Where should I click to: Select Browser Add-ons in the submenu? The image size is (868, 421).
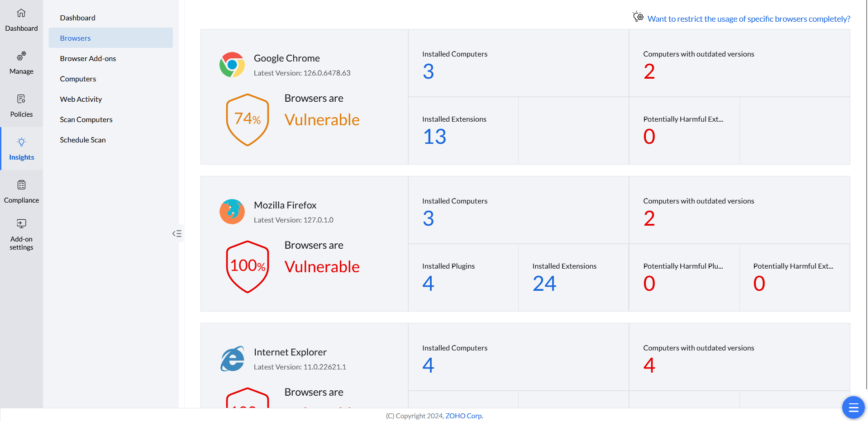(x=88, y=58)
